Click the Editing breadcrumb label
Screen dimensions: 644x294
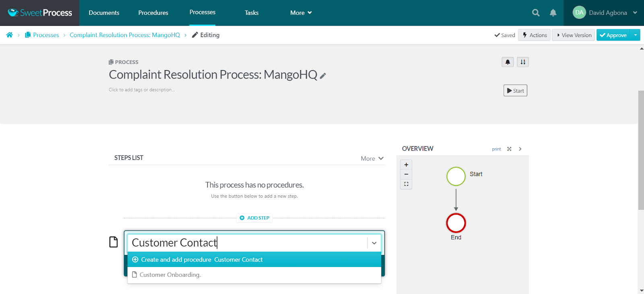pyautogui.click(x=206, y=35)
